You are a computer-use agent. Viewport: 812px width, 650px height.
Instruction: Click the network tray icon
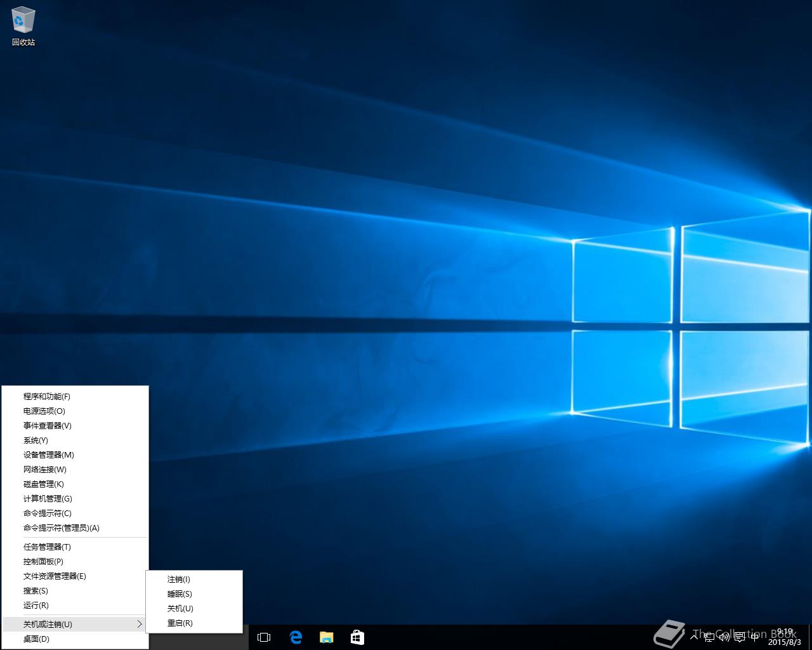coord(709,637)
